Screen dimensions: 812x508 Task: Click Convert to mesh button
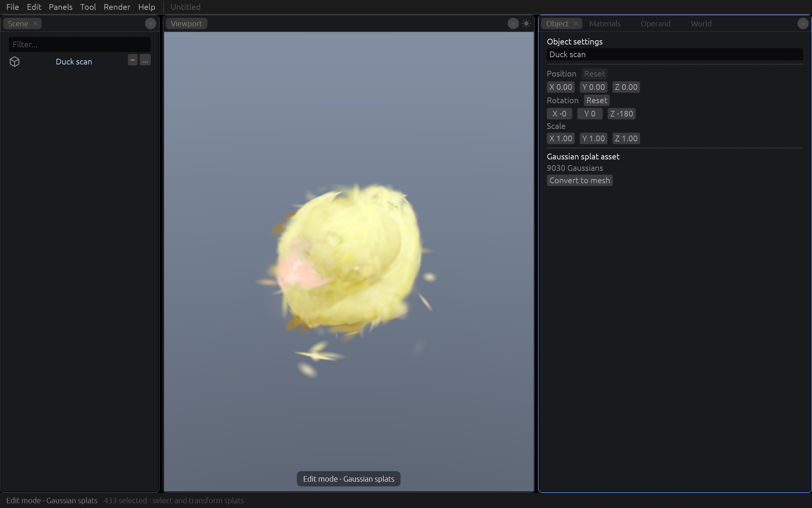click(580, 180)
